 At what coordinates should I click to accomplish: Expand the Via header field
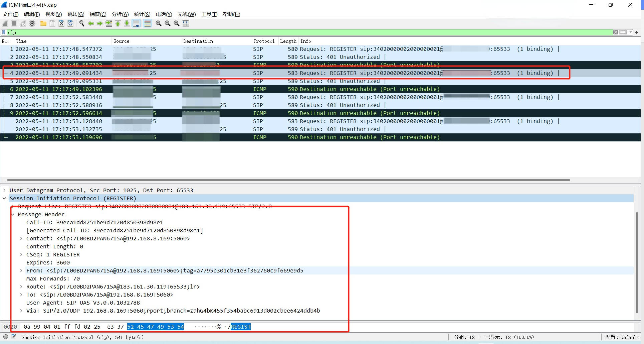click(x=21, y=311)
